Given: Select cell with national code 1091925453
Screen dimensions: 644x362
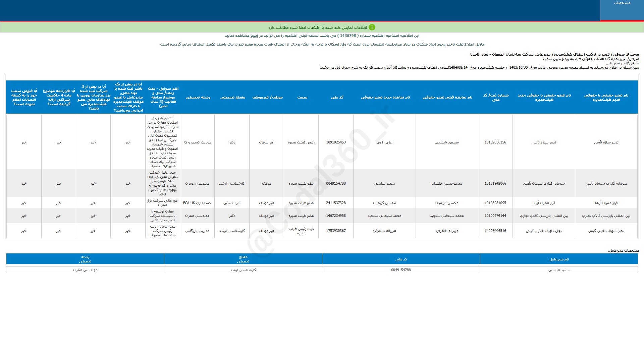Looking at the screenshot, I should 336,142.
